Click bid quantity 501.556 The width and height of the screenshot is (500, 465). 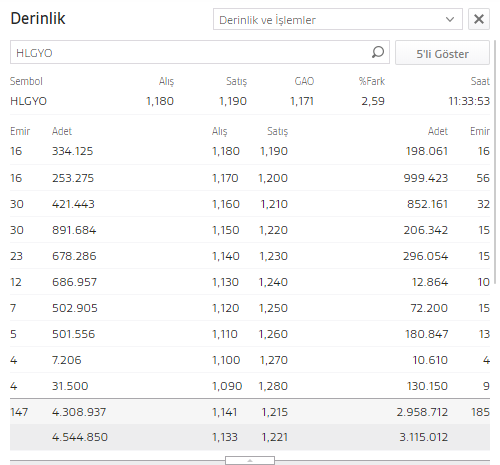(73, 334)
